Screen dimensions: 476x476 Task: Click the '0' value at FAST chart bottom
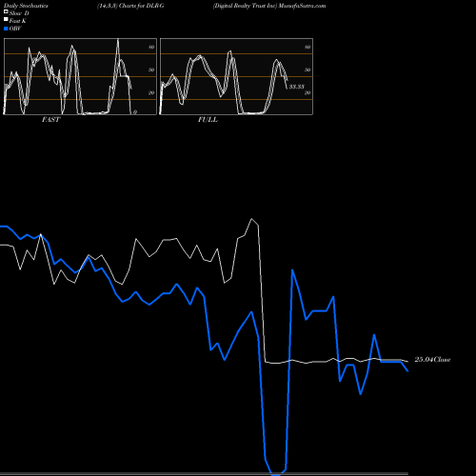click(135, 112)
